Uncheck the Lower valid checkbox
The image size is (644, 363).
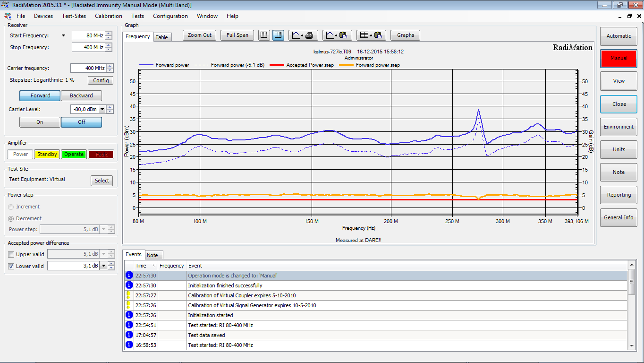click(11, 267)
